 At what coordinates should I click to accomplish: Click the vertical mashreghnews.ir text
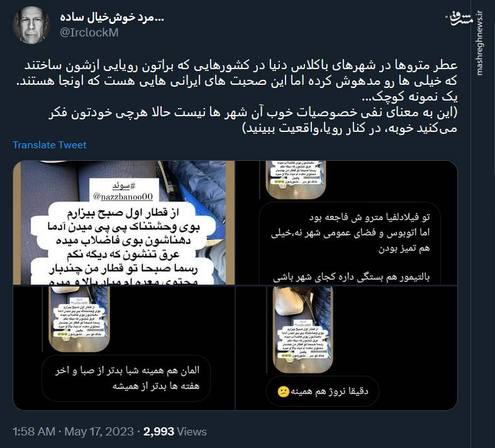[479, 43]
